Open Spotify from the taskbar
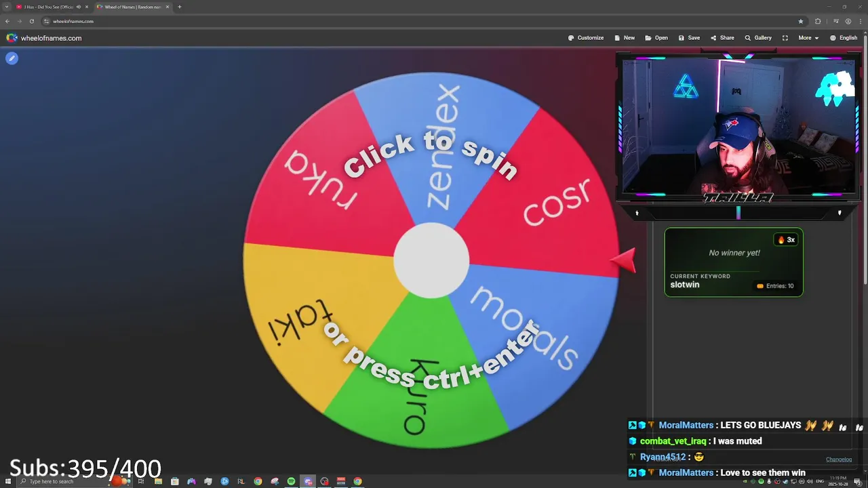 pyautogui.click(x=291, y=481)
